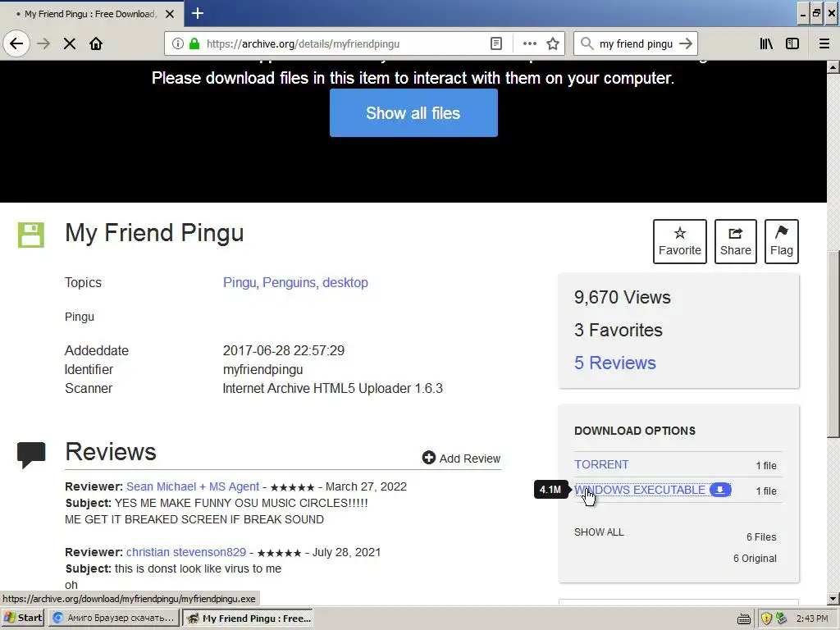This screenshot has width=840, height=630.
Task: Open reviewer Sean Michael + MS Agent profile
Action: pyautogui.click(x=193, y=486)
